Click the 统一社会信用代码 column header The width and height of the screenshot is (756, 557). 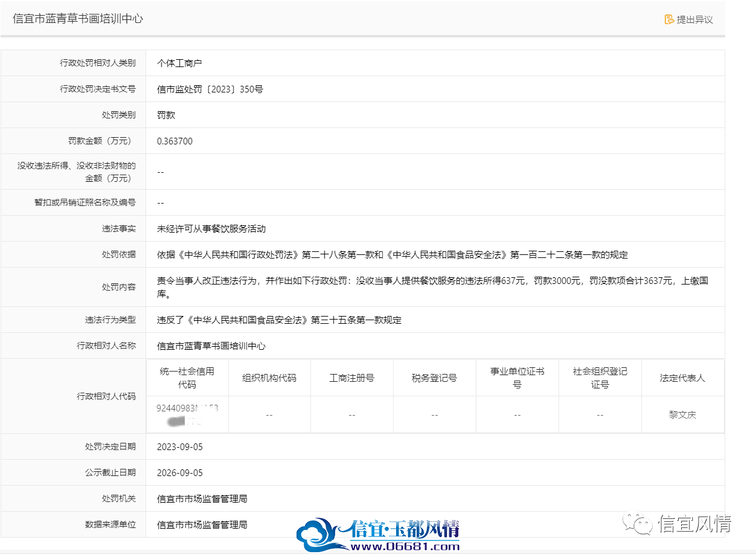(x=187, y=378)
